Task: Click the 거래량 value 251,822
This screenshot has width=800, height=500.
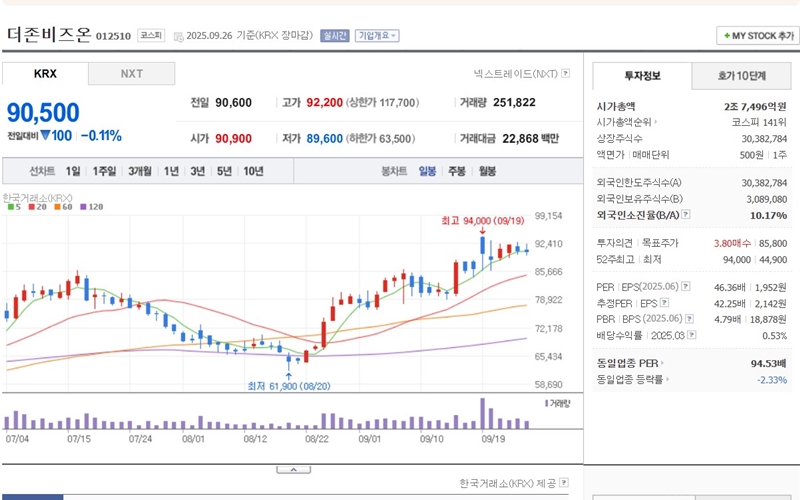Action: 514,102
